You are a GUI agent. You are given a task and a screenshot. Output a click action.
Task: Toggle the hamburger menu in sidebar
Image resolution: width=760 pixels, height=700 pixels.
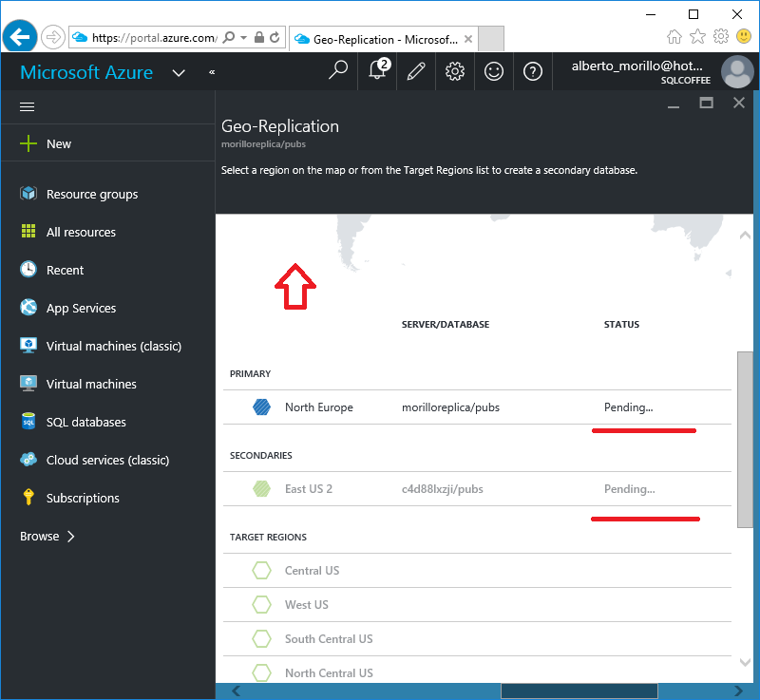click(28, 106)
